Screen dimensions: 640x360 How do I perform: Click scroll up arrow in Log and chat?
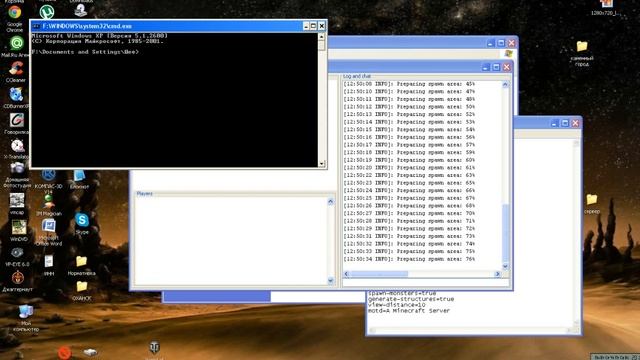(x=505, y=84)
